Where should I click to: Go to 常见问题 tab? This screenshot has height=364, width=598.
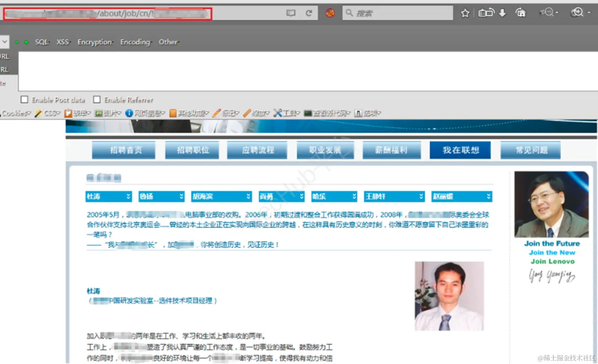tap(531, 150)
